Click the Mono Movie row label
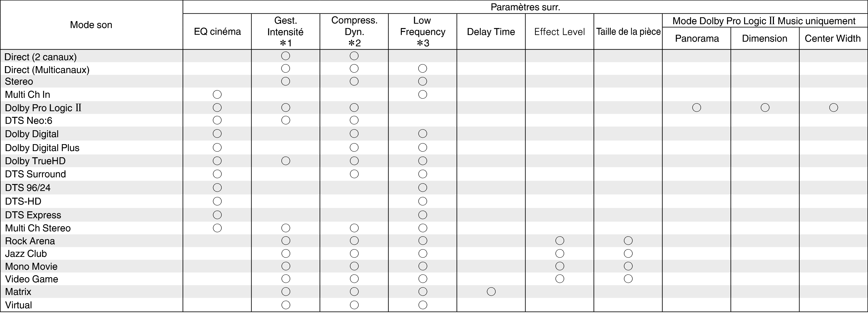Image resolution: width=868 pixels, height=314 pixels. click(31, 266)
